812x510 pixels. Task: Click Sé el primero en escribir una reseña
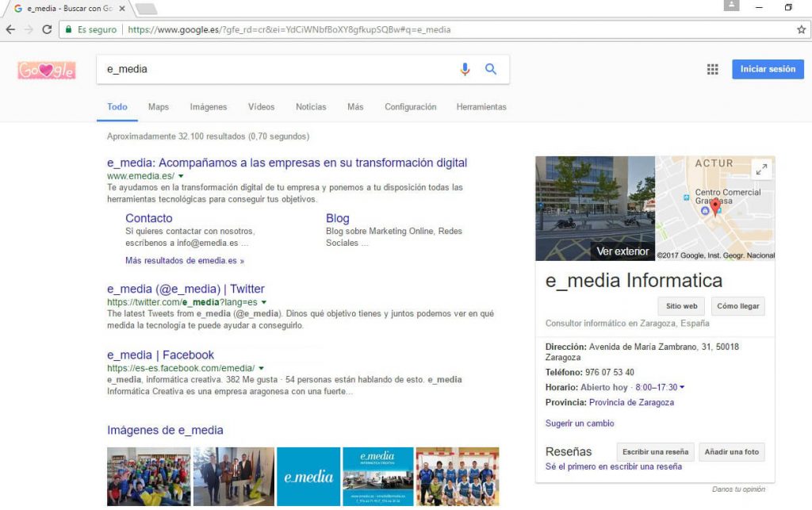613,466
